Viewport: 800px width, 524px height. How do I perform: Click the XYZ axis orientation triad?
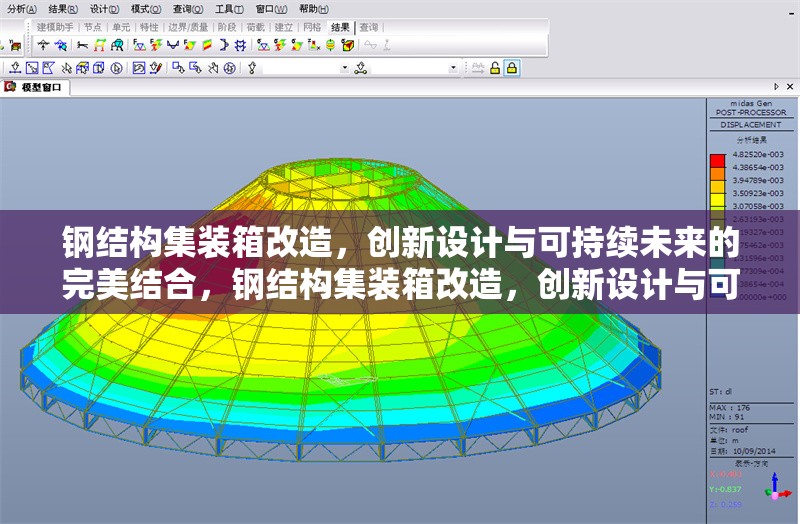tap(776, 487)
